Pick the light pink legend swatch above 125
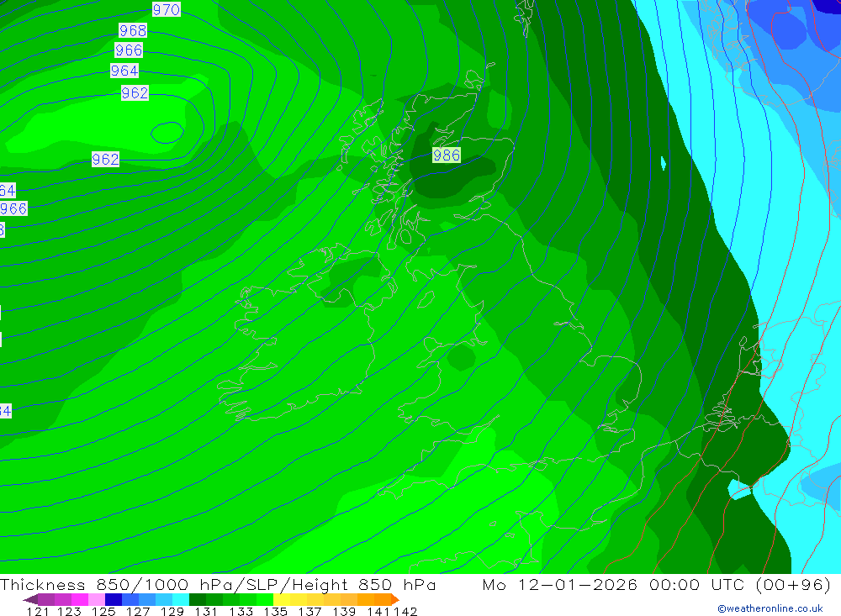This screenshot has height=616, width=841. point(97,599)
